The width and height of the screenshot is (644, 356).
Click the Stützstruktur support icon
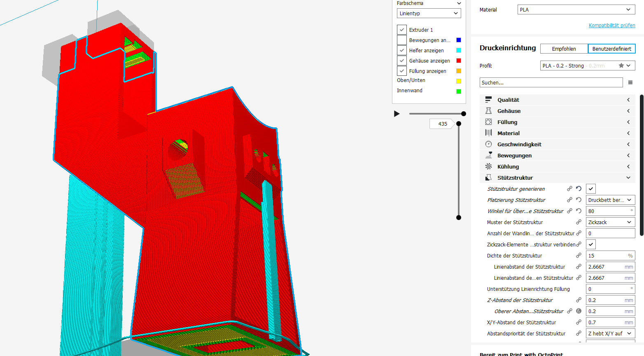click(x=488, y=178)
